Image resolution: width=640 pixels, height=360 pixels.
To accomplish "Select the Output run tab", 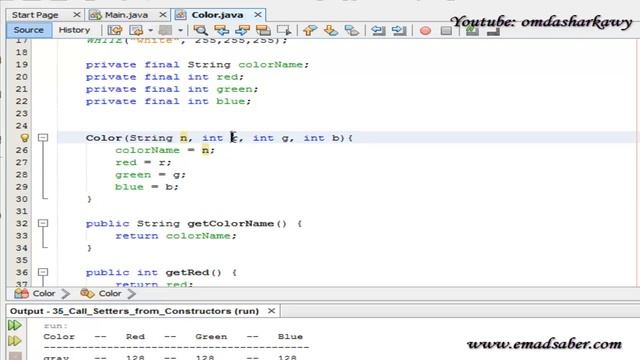I will 135,311.
